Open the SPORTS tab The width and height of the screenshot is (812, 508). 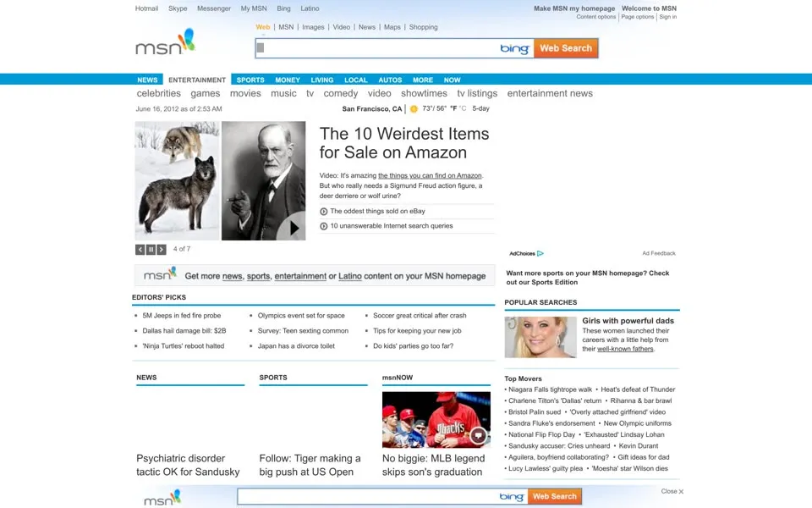(x=250, y=80)
